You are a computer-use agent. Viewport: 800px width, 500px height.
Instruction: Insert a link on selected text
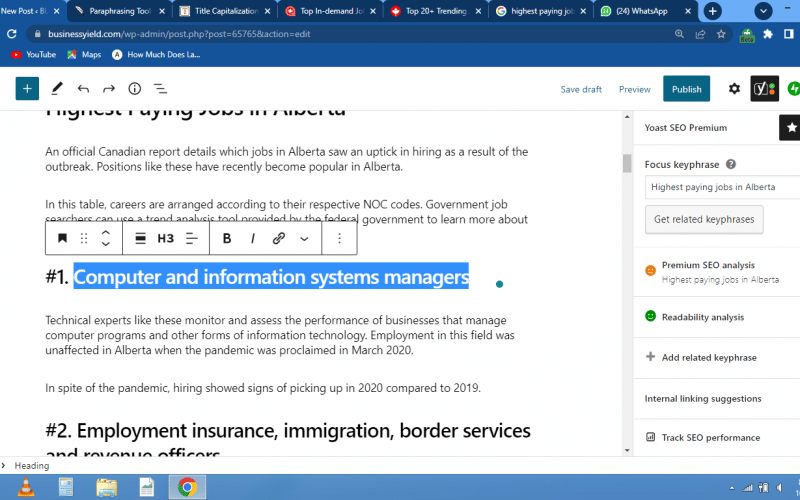279,238
